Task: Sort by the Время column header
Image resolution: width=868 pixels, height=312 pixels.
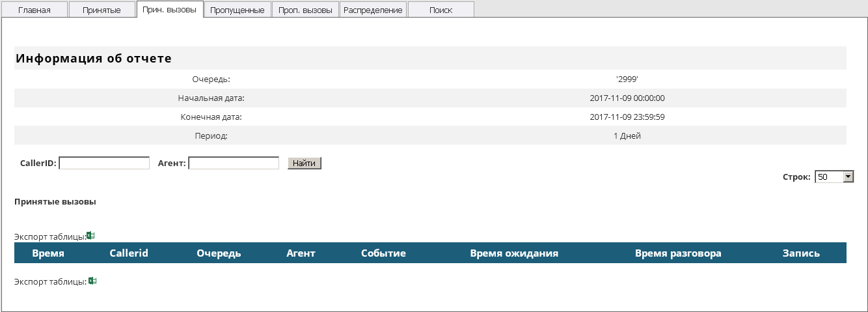Action: [x=48, y=253]
